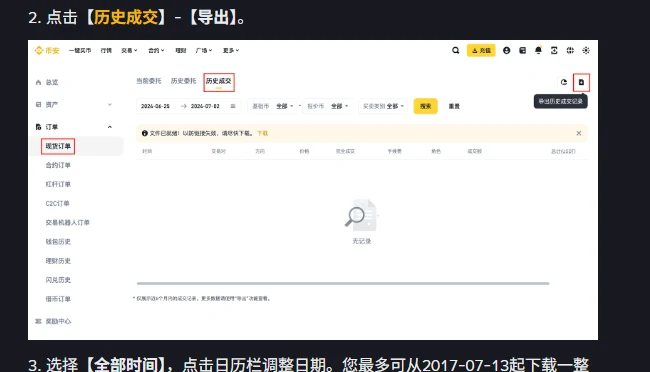Open C2C订单 in the sidebar

click(x=57, y=203)
